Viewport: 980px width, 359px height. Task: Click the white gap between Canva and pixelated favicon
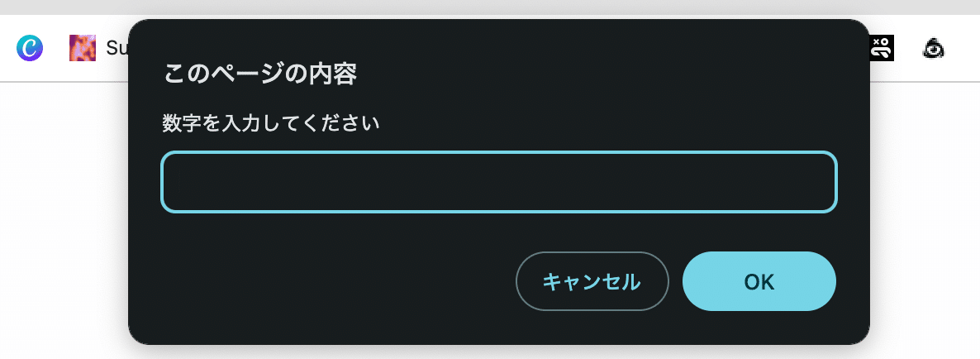tap(56, 48)
